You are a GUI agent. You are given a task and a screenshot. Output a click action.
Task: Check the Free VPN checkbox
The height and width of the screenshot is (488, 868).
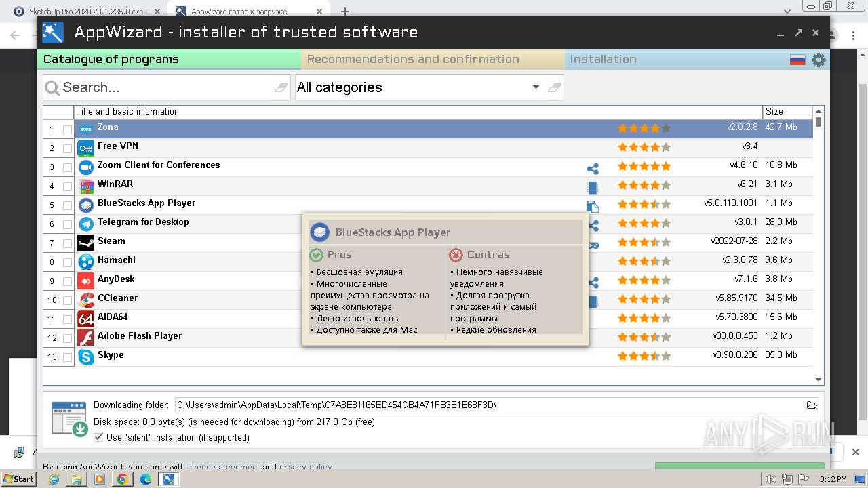67,148
